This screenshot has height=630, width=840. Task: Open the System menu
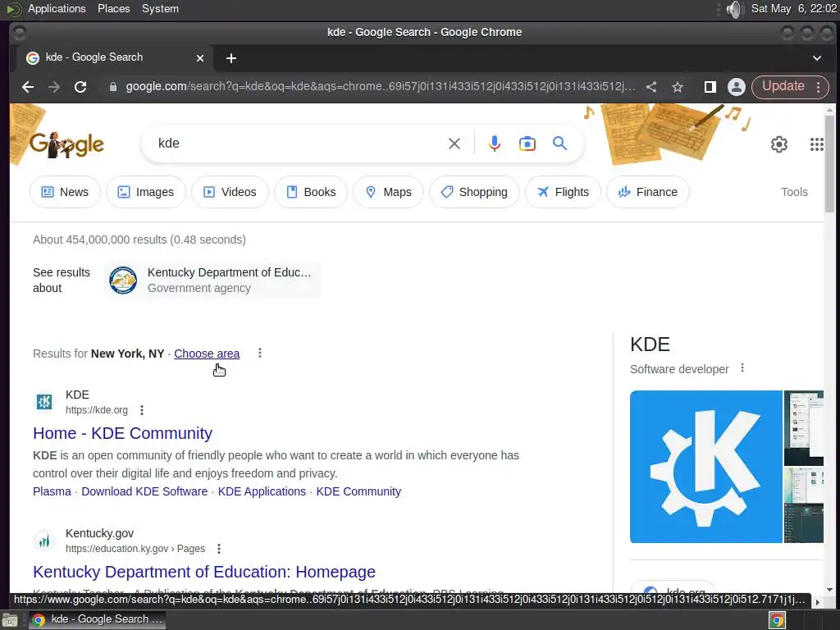click(160, 9)
